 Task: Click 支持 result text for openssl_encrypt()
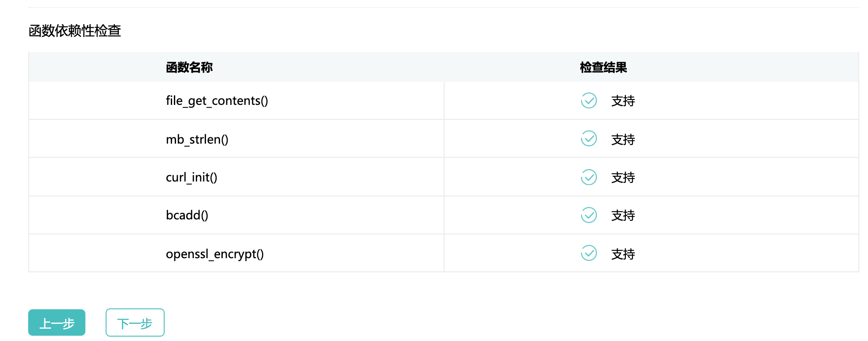623,254
